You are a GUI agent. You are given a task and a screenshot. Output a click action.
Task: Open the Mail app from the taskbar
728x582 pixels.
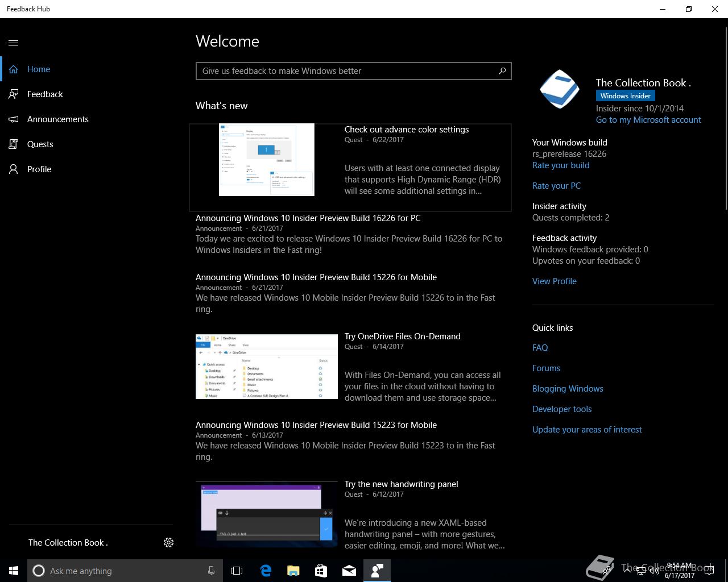349,571
